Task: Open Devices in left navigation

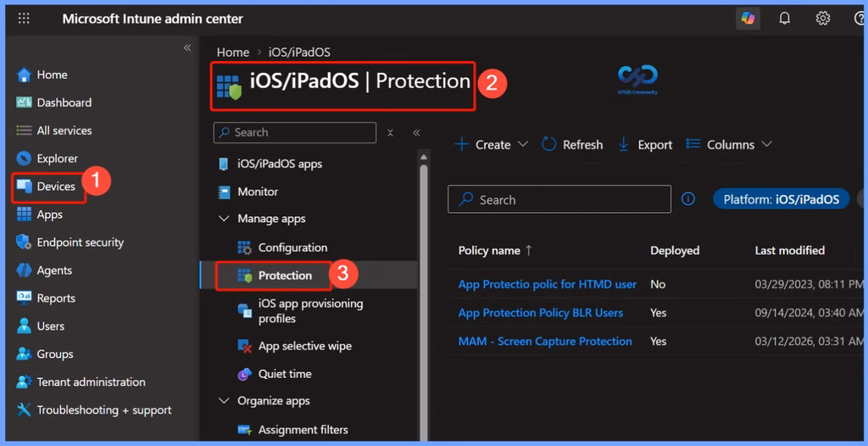Action: (56, 187)
